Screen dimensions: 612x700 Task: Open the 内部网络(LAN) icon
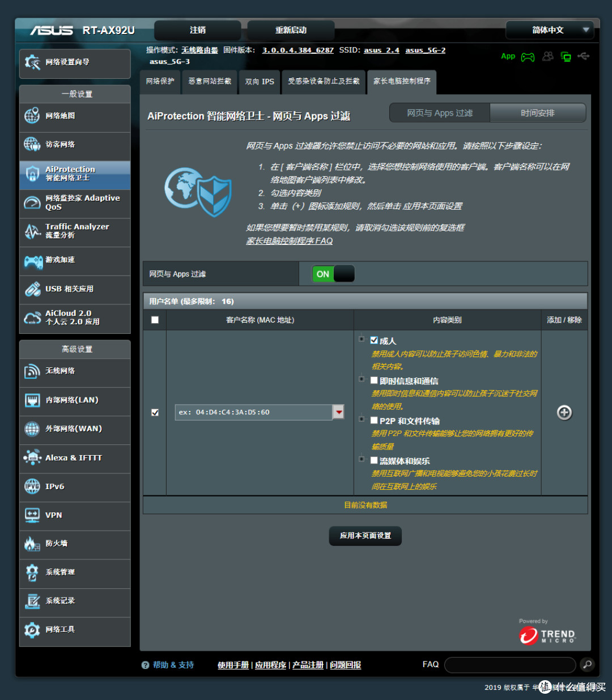[x=32, y=400]
